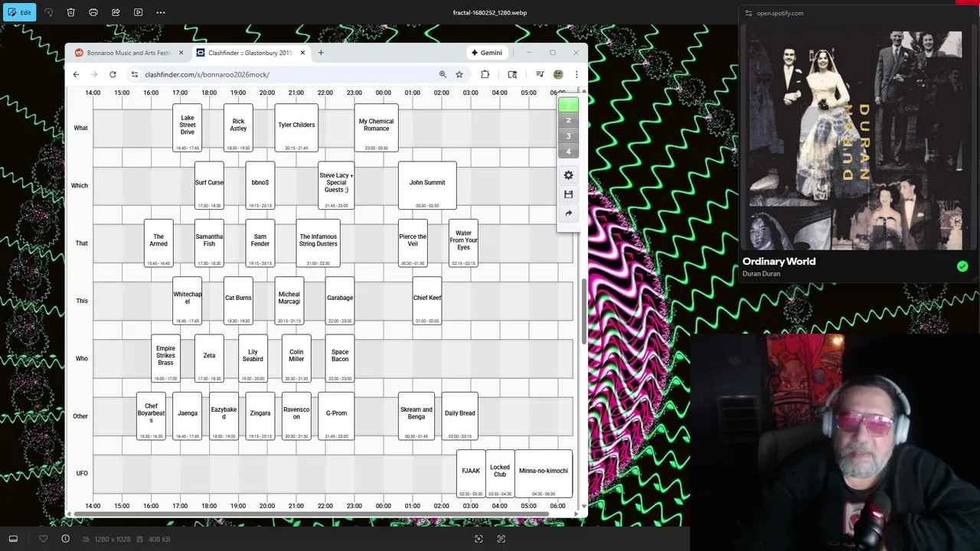Open the Chrome extensions puzzle icon
Viewport: 980px width, 551px height.
click(x=485, y=74)
